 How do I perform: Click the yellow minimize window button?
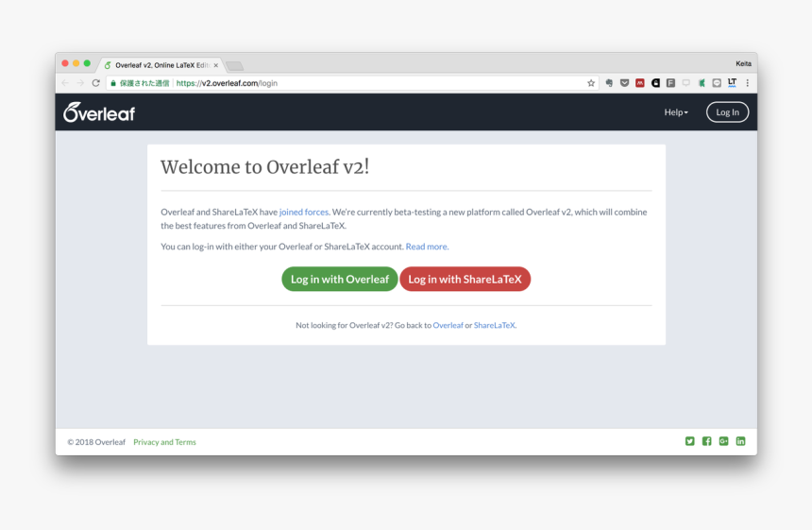point(76,63)
